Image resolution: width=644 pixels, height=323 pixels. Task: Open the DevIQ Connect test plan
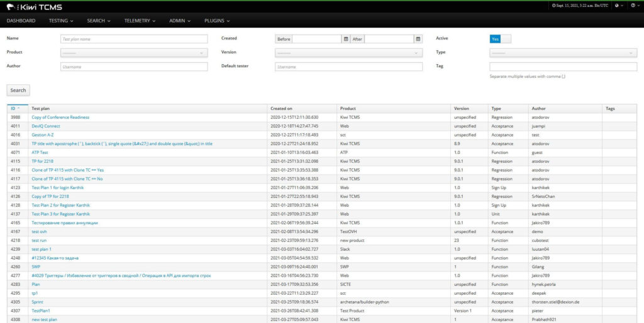pyautogui.click(x=45, y=126)
